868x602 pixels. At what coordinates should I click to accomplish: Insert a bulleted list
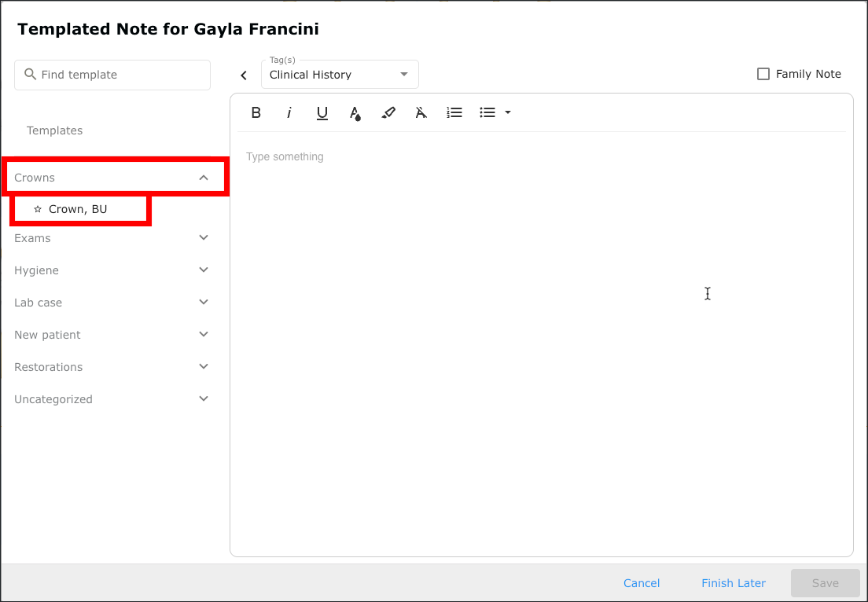pyautogui.click(x=487, y=113)
